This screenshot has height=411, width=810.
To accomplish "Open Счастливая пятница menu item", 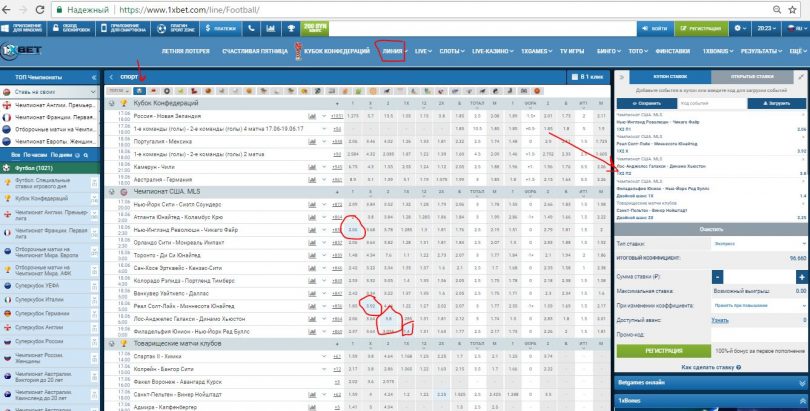I will (255, 51).
